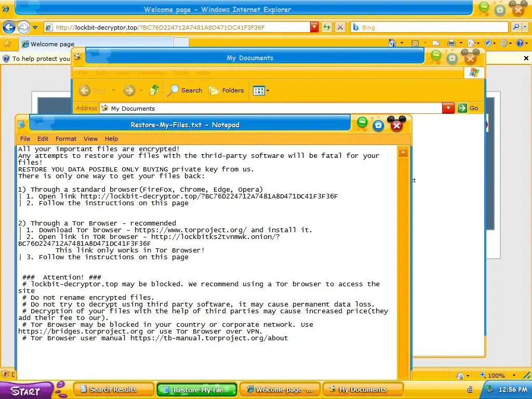This screenshot has width=532, height=399.
Task: Switch to Search Results taskbar button
Action: pyautogui.click(x=113, y=390)
